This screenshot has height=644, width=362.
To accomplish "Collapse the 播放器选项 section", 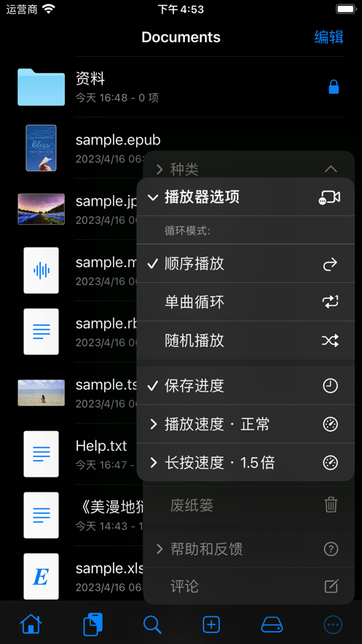I will point(245,197).
